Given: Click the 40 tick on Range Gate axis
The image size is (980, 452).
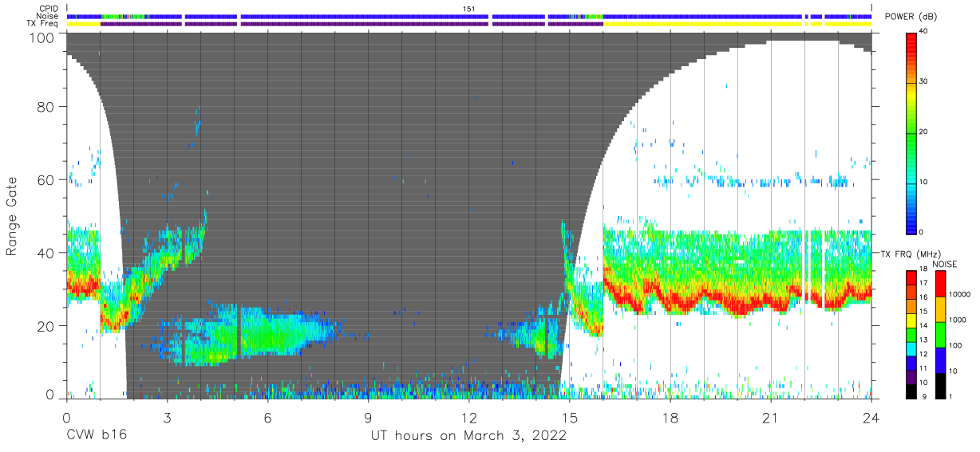Looking at the screenshot, I should 45,253.
